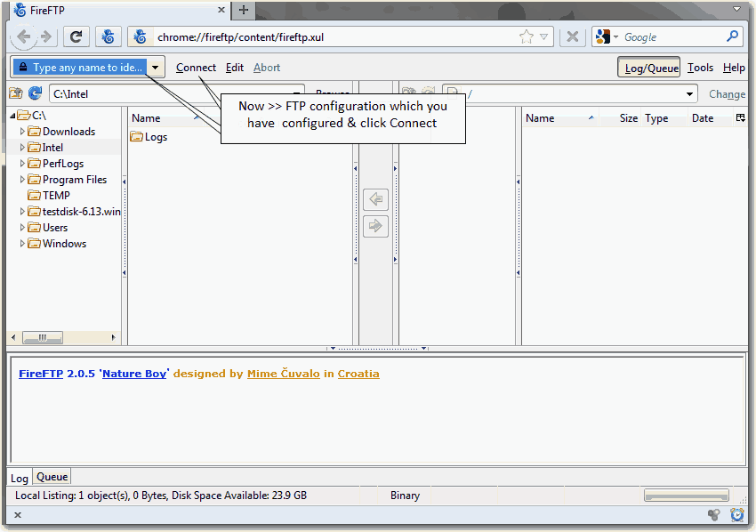Expand the testdisk-6.13.win folder arrow
756x532 pixels.
click(22, 211)
